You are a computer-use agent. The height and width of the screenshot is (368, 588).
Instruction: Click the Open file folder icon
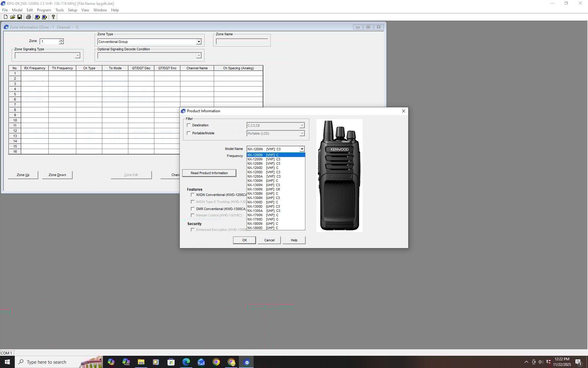coord(13,17)
